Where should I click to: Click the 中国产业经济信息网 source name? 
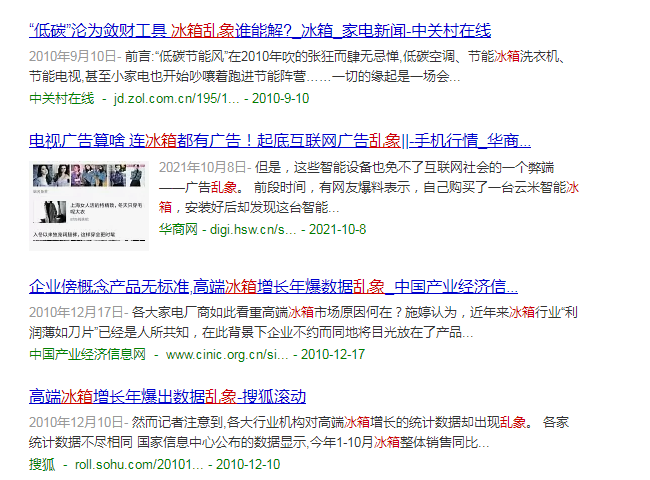coord(87,354)
